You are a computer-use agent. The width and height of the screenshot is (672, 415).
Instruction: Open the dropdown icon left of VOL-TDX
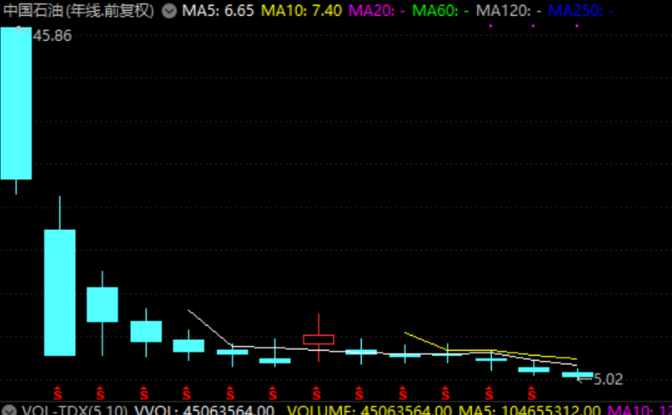(9, 409)
